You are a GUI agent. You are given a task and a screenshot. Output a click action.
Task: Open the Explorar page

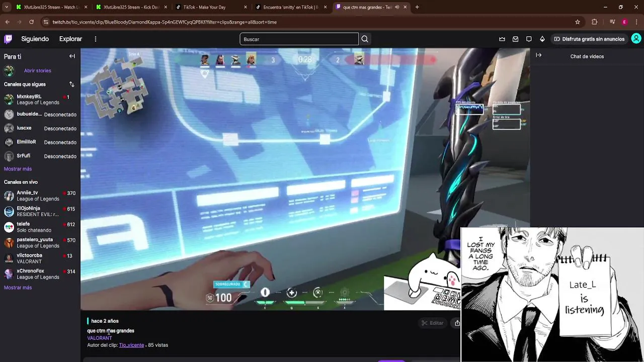[x=70, y=39]
